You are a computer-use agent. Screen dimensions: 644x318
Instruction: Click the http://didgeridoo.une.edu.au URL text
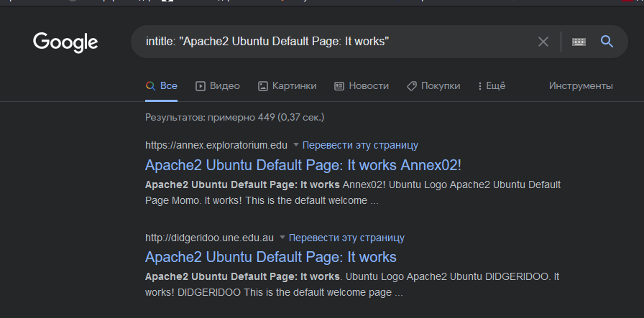210,238
